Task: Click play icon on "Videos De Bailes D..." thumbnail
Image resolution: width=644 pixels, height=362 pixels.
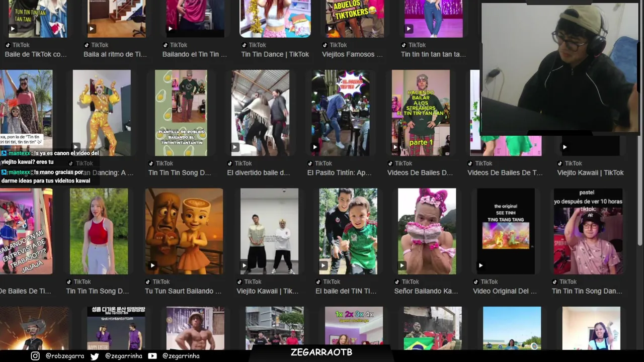Action: (395, 147)
